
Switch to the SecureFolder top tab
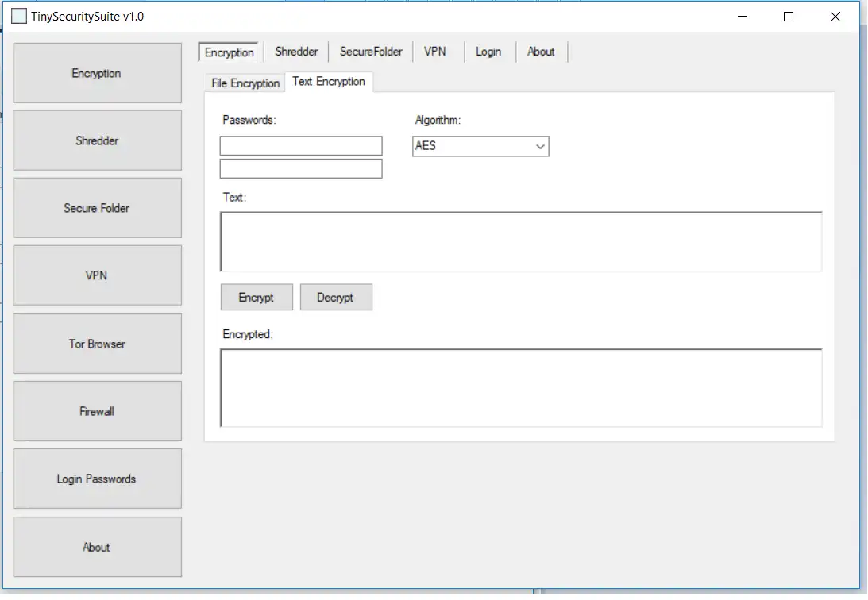click(371, 52)
